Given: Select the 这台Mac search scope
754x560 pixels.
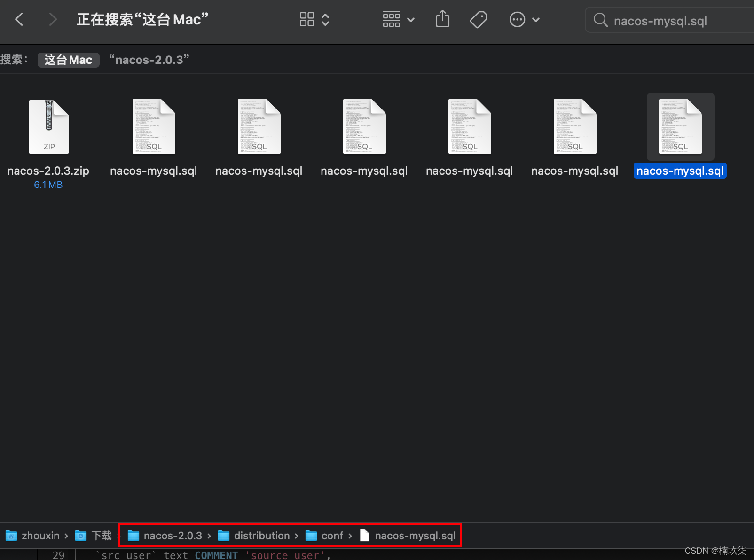Looking at the screenshot, I should pyautogui.click(x=68, y=60).
